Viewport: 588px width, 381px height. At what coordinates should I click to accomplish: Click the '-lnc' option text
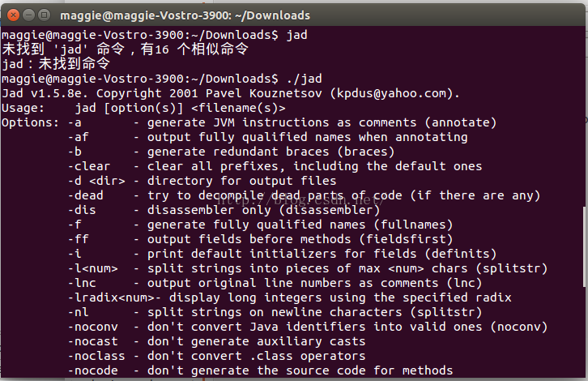pyautogui.click(x=82, y=283)
